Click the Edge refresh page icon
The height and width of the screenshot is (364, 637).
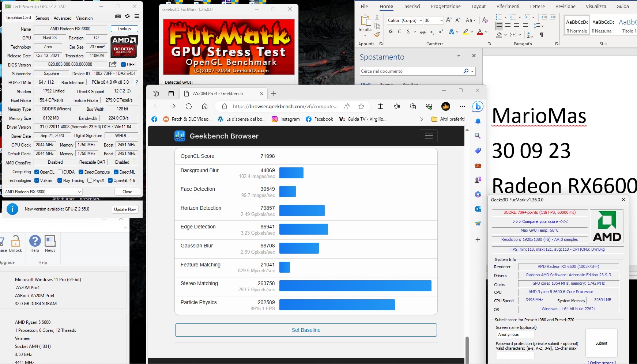coord(189,106)
